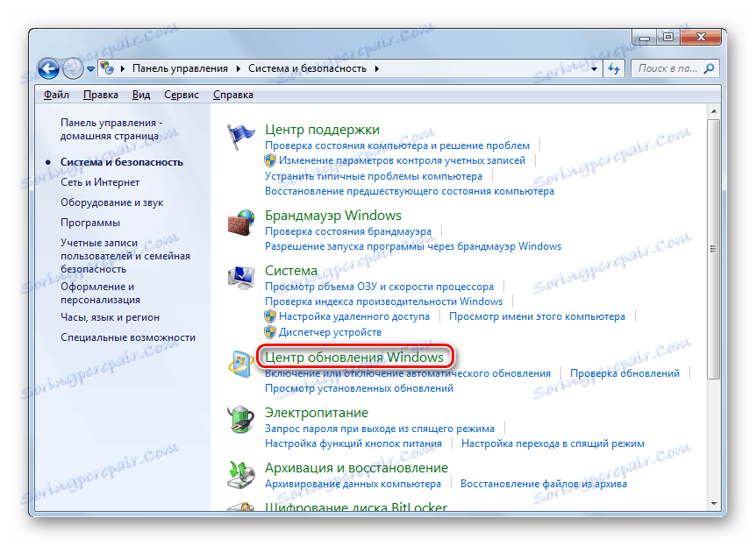Viewport: 756px width, 546px height.
Task: Click the BitLocker drive encryption icon
Action: click(240, 507)
